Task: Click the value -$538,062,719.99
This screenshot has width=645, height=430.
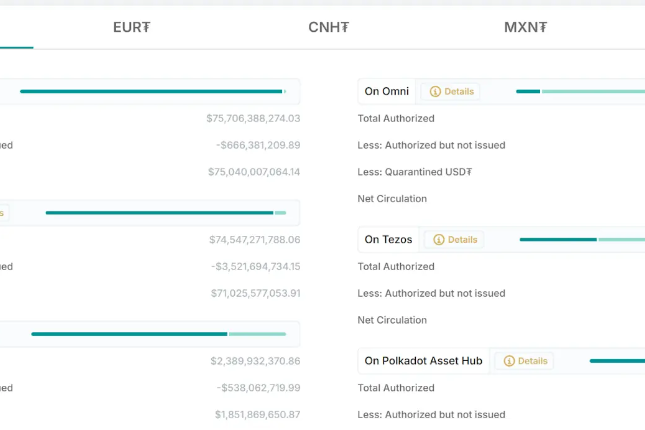Action: coord(258,388)
